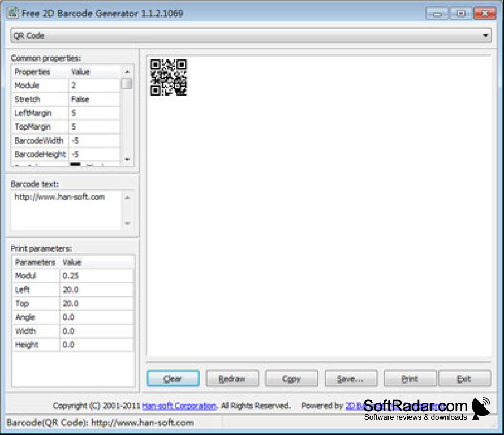This screenshot has width=504, height=435.
Task: Click the Module property name
Action: pos(40,85)
